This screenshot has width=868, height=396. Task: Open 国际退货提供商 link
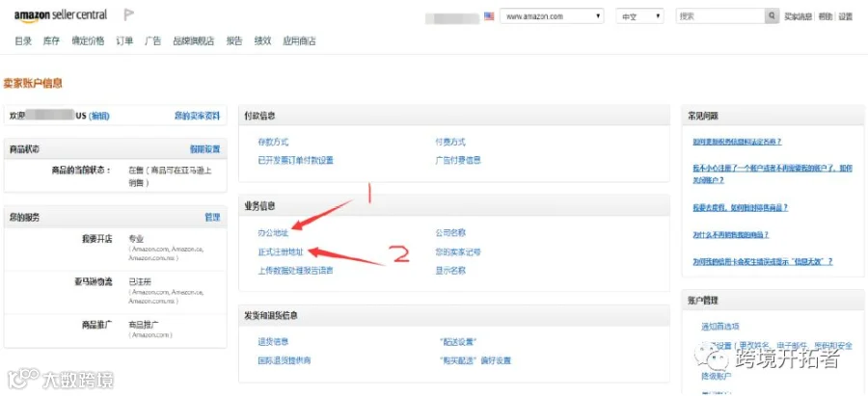(x=284, y=360)
